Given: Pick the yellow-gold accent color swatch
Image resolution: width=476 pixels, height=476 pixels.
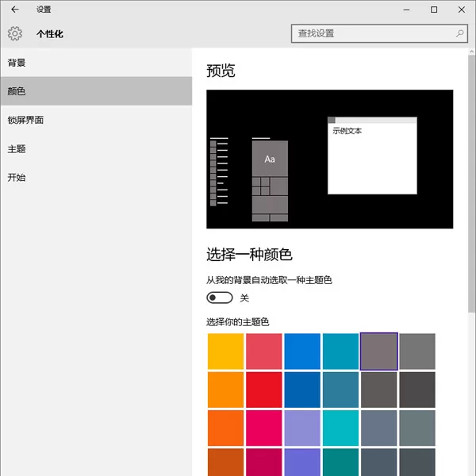Looking at the screenshot, I should coord(225,351).
